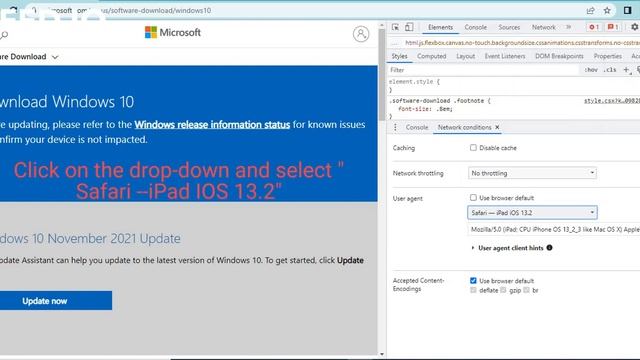640x360 pixels.
Task: Open the account sign-in profile icon
Action: pos(361,34)
